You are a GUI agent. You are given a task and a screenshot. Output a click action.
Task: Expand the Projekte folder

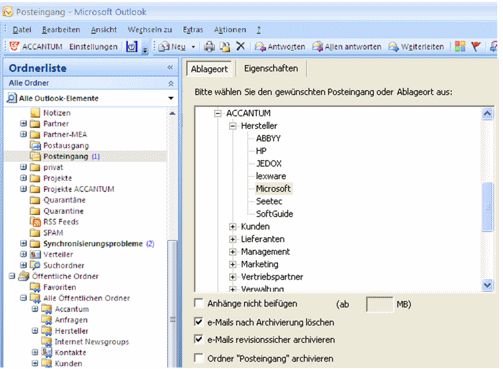click(x=23, y=178)
